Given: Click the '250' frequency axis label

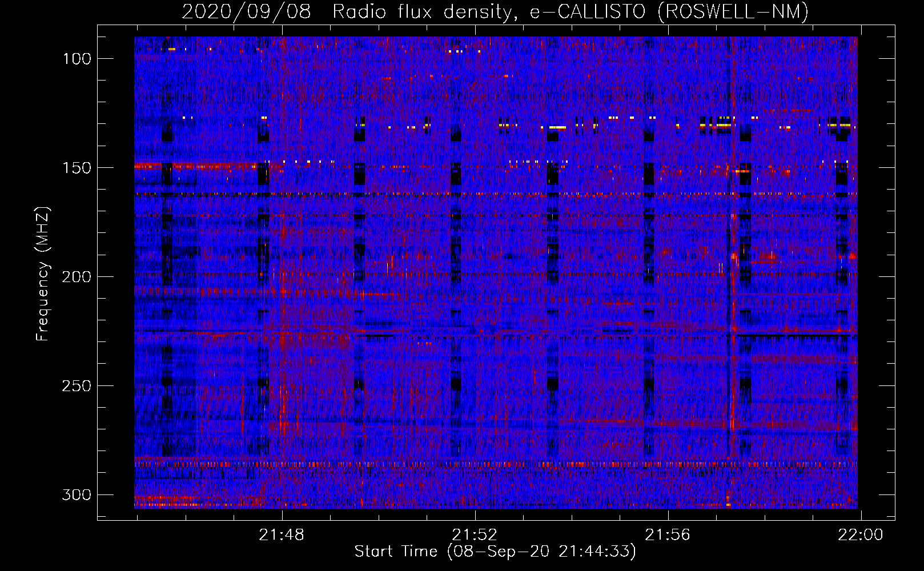Looking at the screenshot, I should (77, 386).
